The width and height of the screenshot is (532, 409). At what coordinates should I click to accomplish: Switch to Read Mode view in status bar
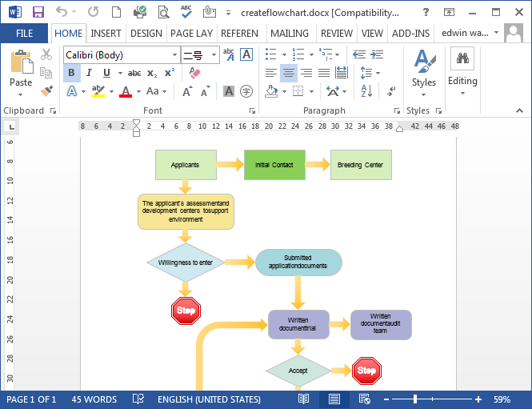pyautogui.click(x=305, y=399)
